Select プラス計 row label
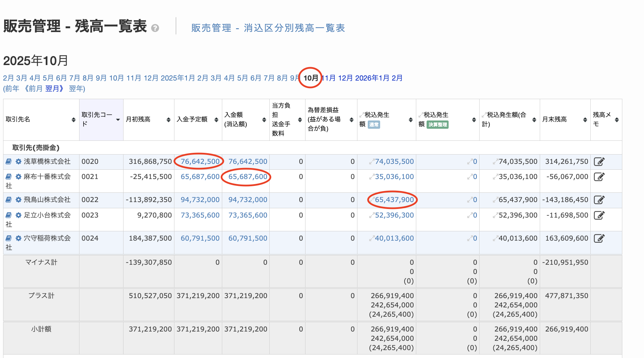The width and height of the screenshot is (644, 358). tap(41, 296)
